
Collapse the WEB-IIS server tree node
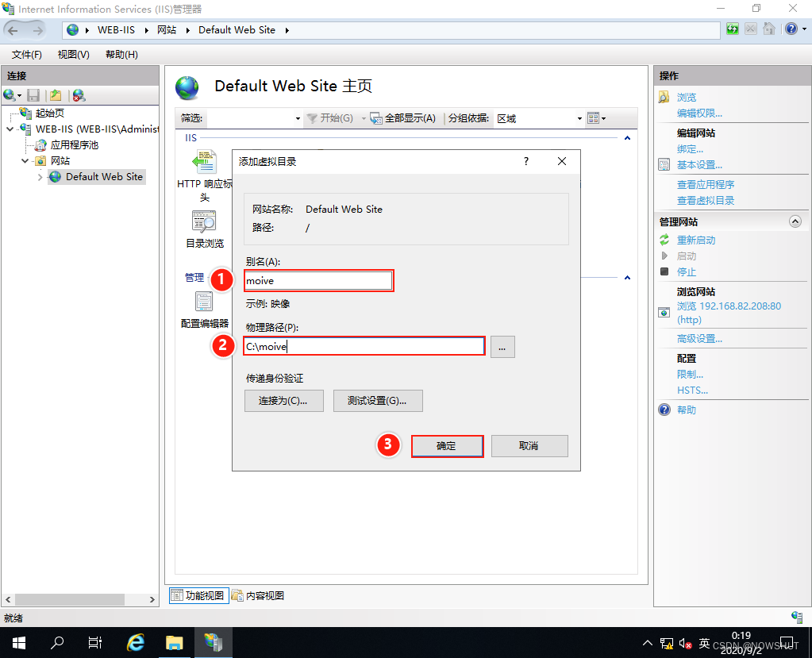(10, 129)
